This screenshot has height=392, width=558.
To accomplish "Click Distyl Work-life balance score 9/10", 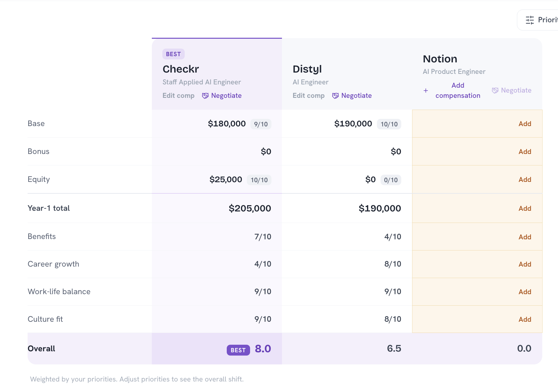I will [x=393, y=292].
